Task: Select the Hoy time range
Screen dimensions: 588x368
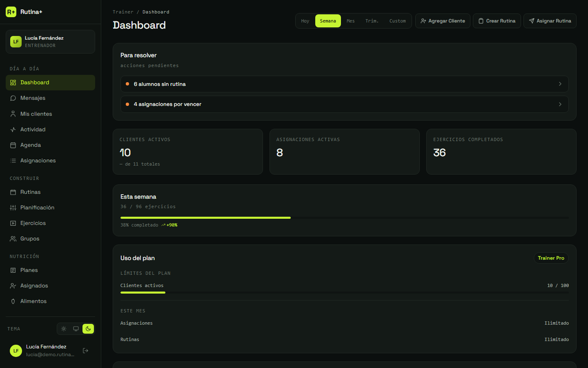Action: [x=305, y=21]
